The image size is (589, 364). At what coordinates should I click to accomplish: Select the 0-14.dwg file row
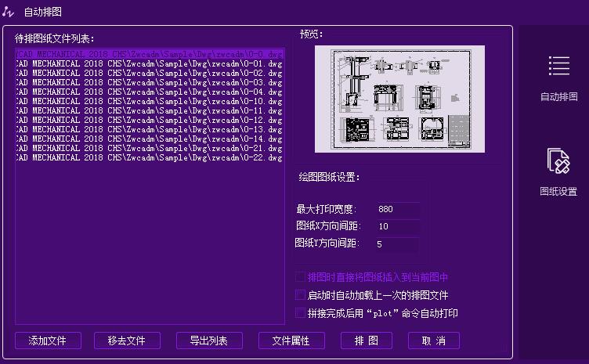coord(150,139)
